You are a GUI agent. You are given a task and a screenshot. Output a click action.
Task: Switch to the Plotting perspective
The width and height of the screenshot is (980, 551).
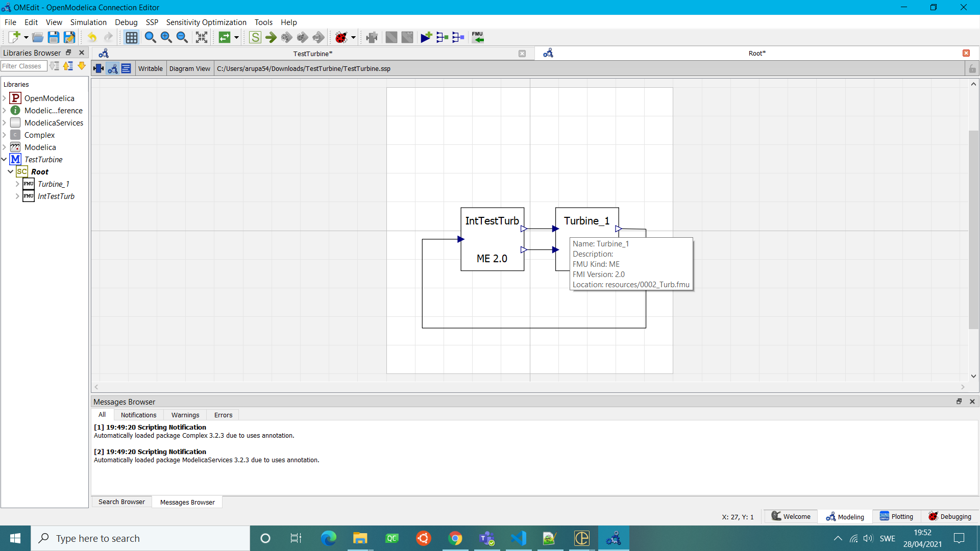click(897, 516)
